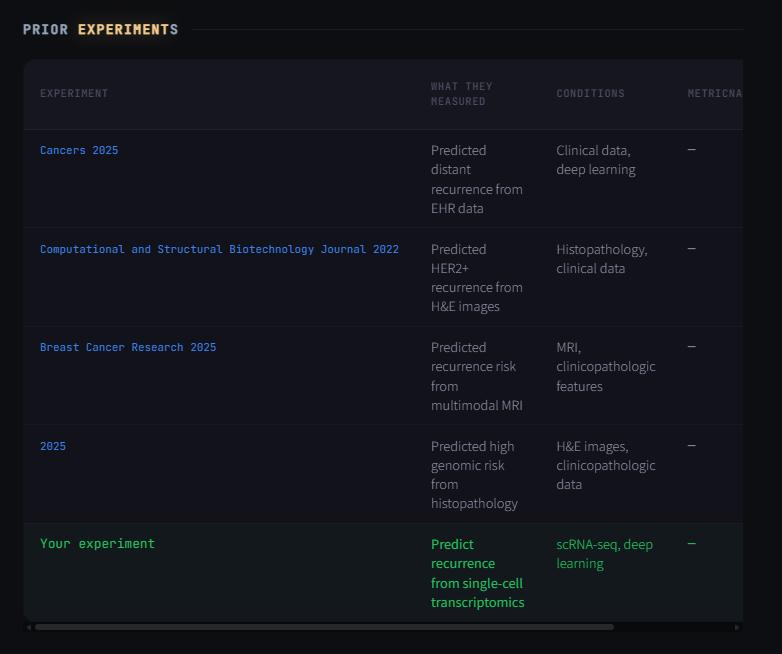The image size is (782, 654).
Task: Click the Conditions column header
Action: pyautogui.click(x=590, y=93)
